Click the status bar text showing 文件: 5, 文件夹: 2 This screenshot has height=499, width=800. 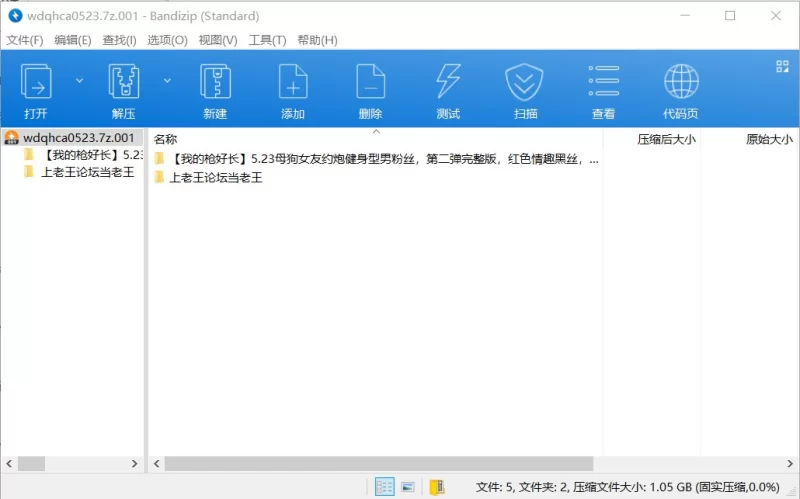click(628, 487)
